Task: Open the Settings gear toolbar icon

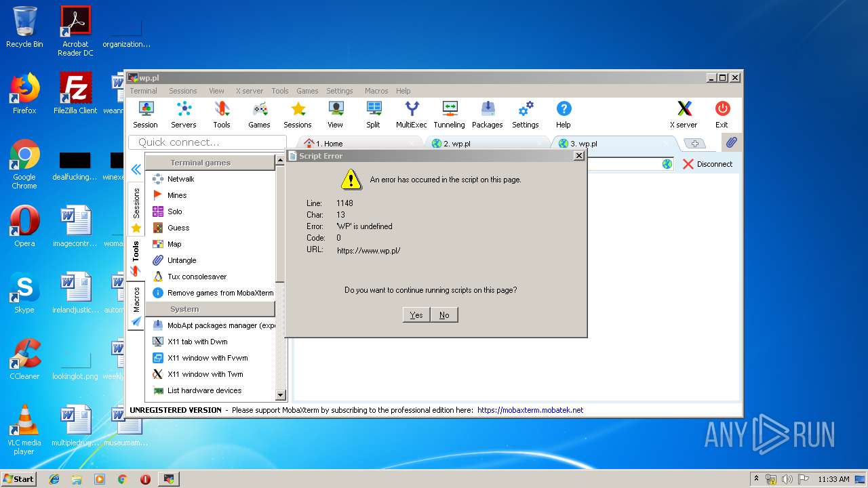Action: click(x=526, y=115)
